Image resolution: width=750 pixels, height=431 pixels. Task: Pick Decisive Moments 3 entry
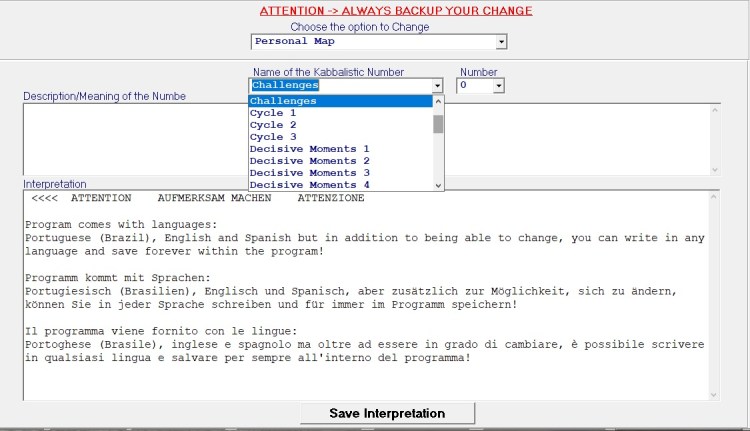pos(340,173)
